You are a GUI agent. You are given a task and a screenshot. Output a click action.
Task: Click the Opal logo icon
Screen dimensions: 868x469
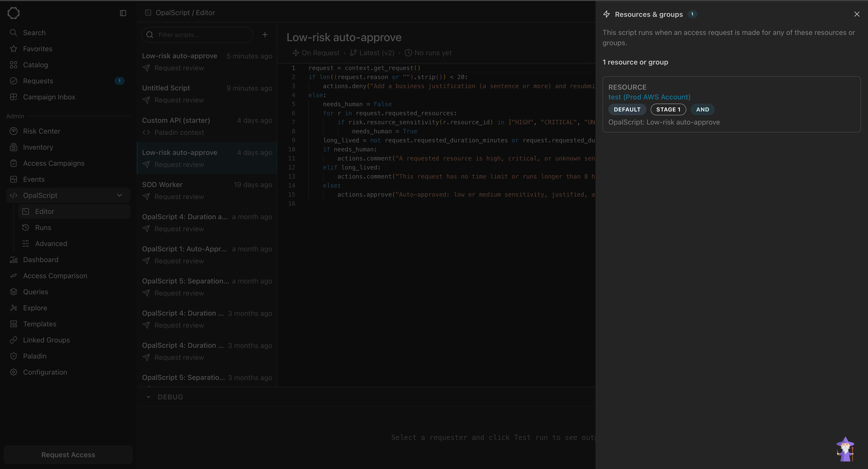point(14,13)
